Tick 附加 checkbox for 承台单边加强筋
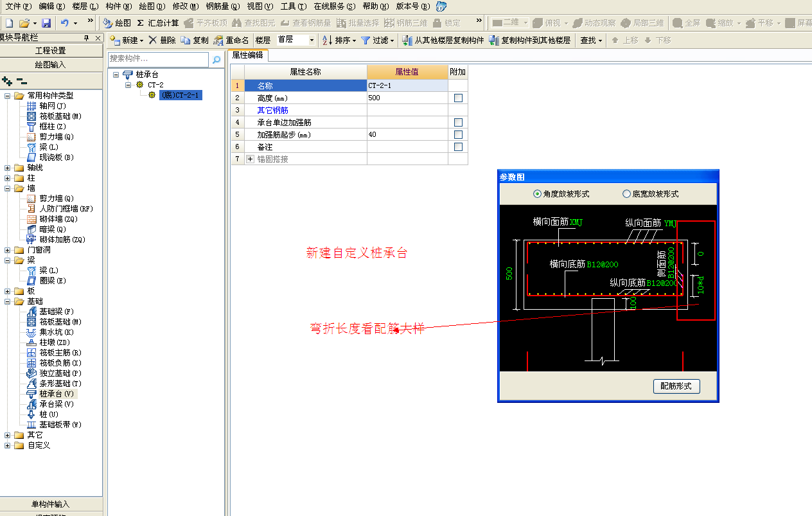 pos(458,122)
